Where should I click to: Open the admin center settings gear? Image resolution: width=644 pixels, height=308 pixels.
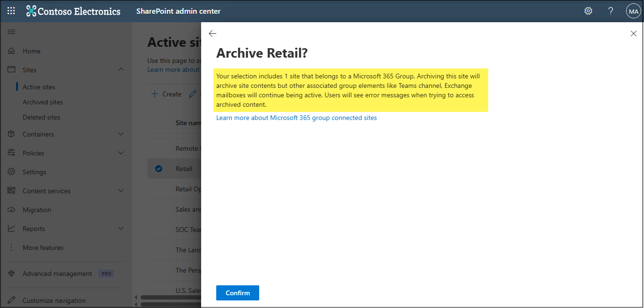coord(588,10)
